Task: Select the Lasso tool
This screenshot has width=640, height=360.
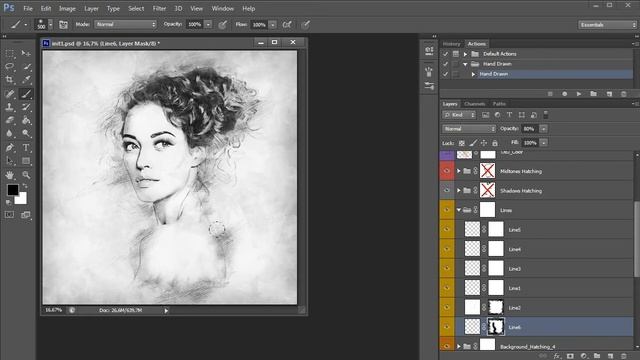Action: 10,67
